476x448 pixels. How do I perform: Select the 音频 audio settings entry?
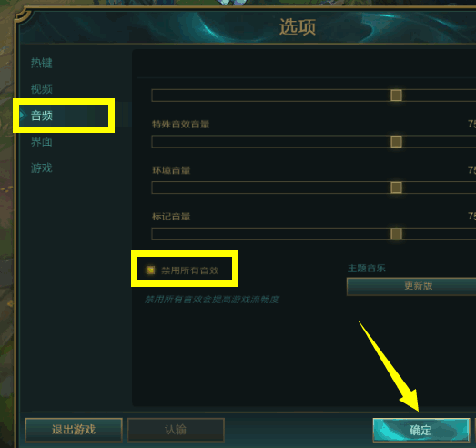point(64,116)
